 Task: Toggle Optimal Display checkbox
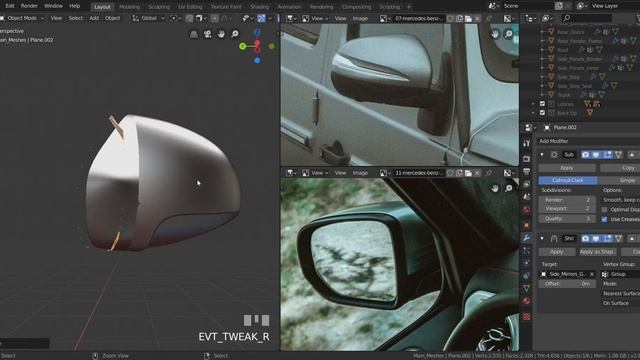tap(604, 209)
